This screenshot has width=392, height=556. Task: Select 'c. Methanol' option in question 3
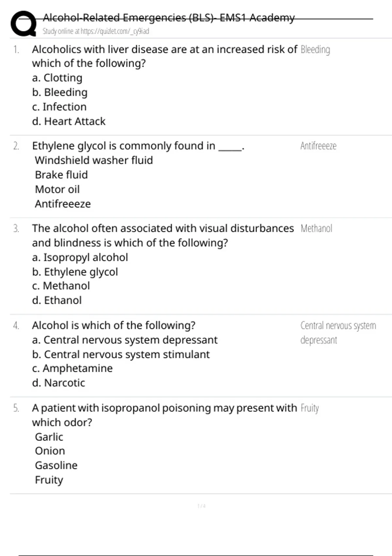click(x=61, y=286)
